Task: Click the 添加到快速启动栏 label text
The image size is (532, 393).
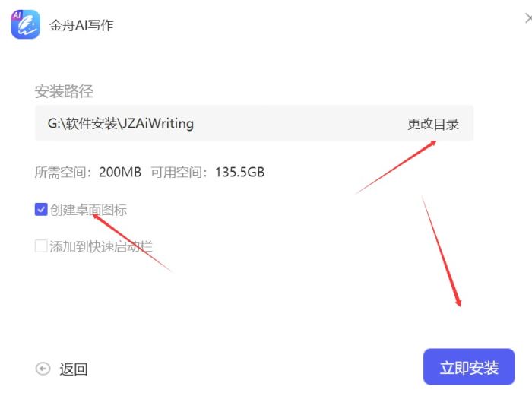Action: pos(101,246)
